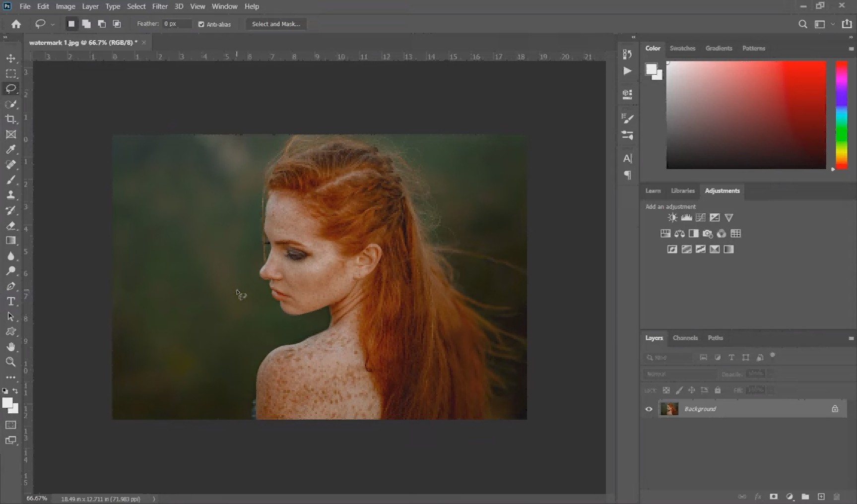Open the Lasso tool preset dropdown
Screen dimensions: 857x504
click(x=53, y=24)
